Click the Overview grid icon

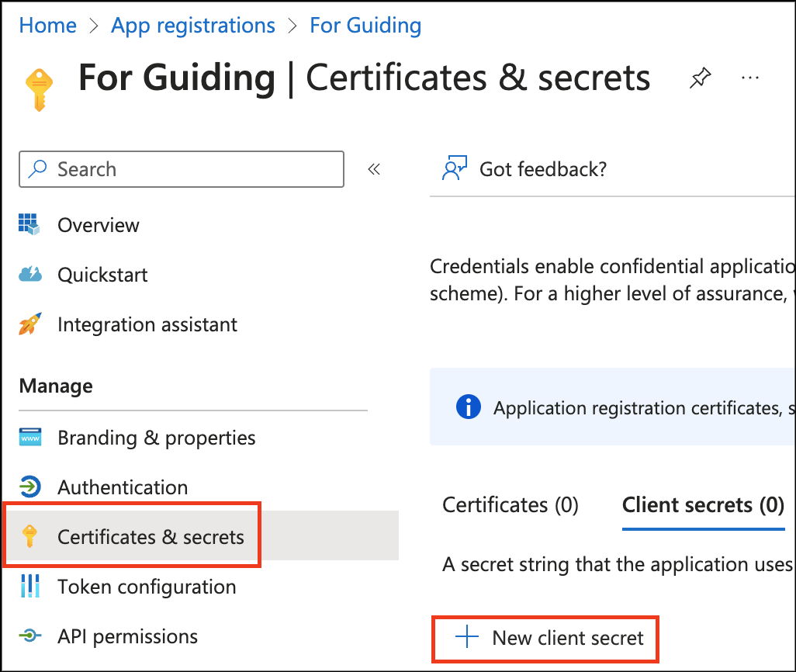tap(29, 225)
